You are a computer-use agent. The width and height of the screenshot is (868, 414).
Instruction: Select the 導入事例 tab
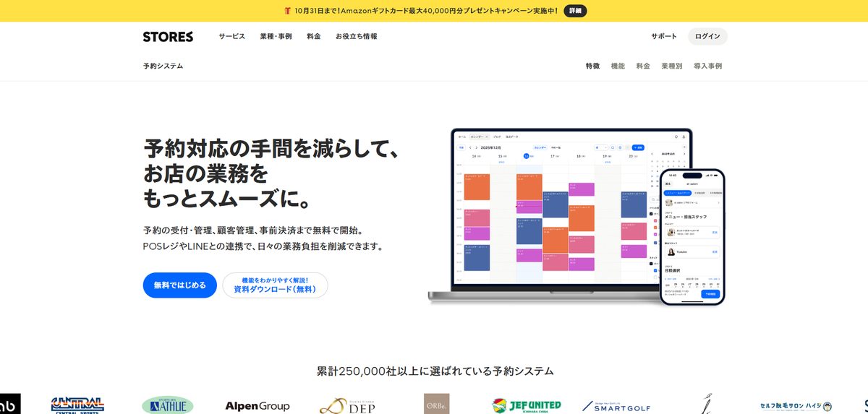pos(707,66)
